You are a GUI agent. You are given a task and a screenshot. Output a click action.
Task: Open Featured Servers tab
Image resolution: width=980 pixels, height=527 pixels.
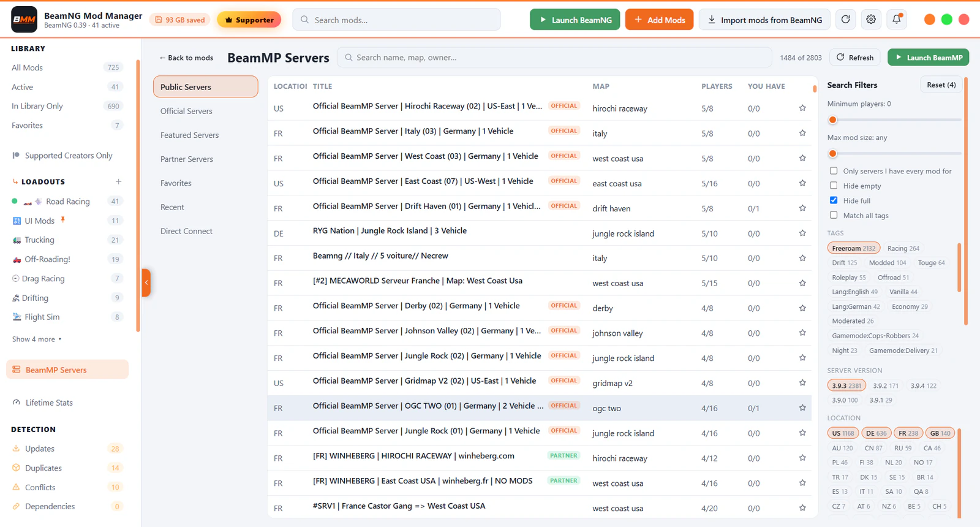pos(205,135)
